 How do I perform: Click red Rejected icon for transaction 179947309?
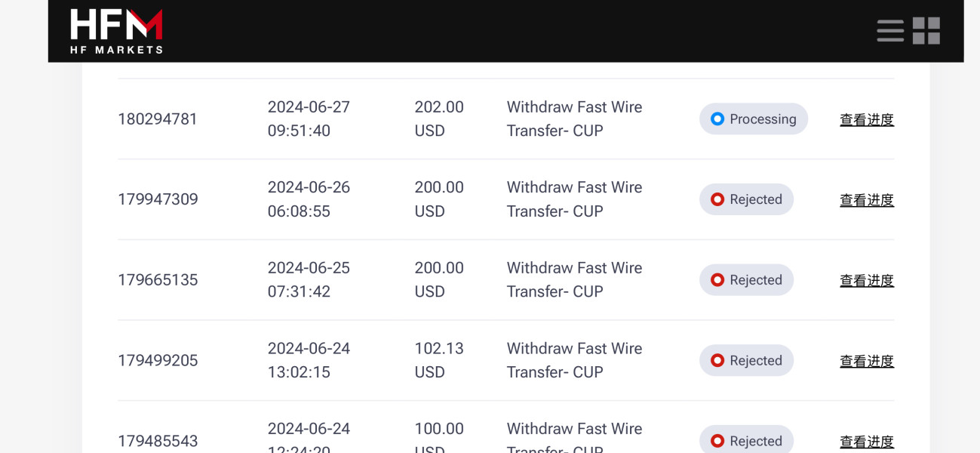click(x=717, y=199)
